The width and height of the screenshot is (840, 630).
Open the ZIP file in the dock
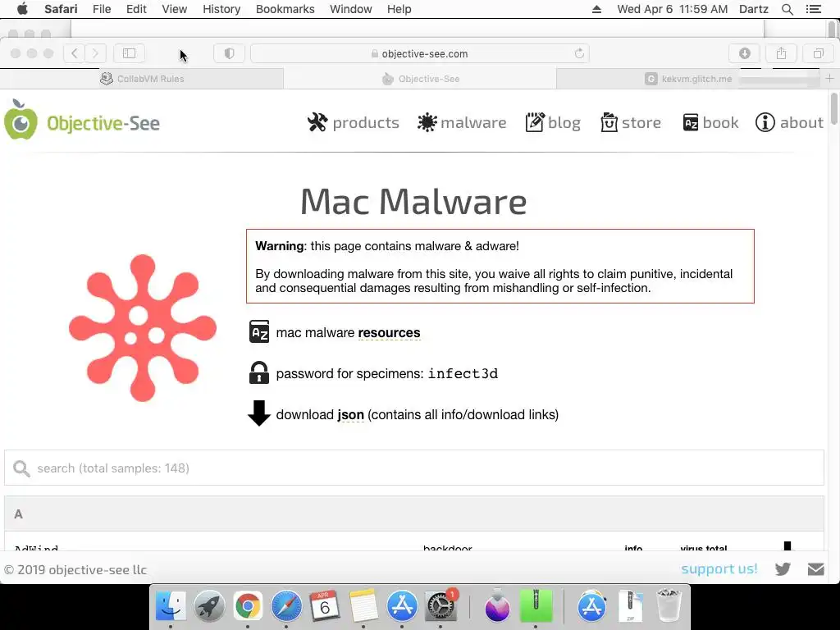pos(630,606)
